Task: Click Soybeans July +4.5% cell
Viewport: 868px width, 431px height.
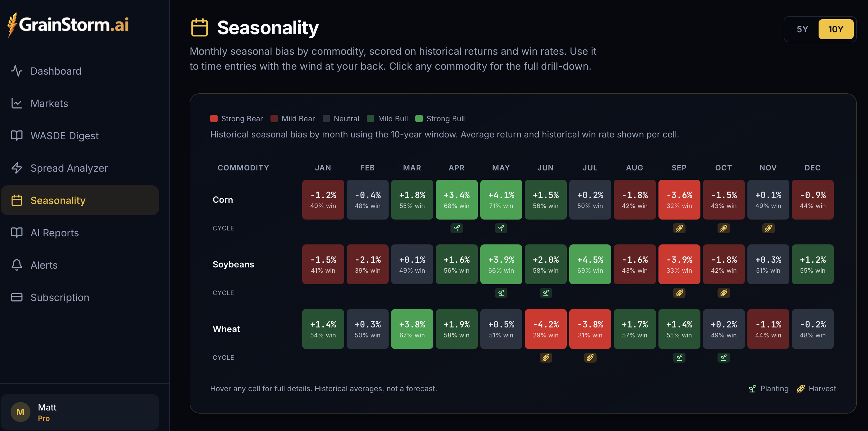Action: tap(590, 265)
